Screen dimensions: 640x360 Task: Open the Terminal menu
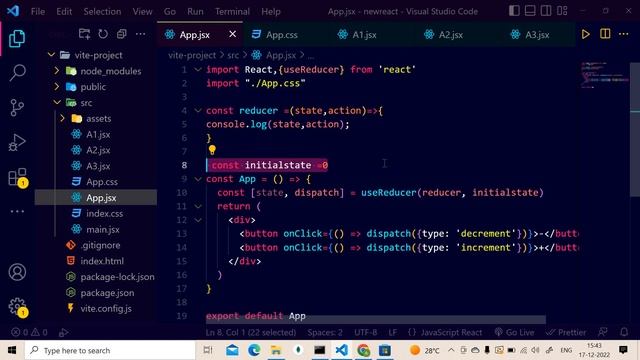click(232, 11)
